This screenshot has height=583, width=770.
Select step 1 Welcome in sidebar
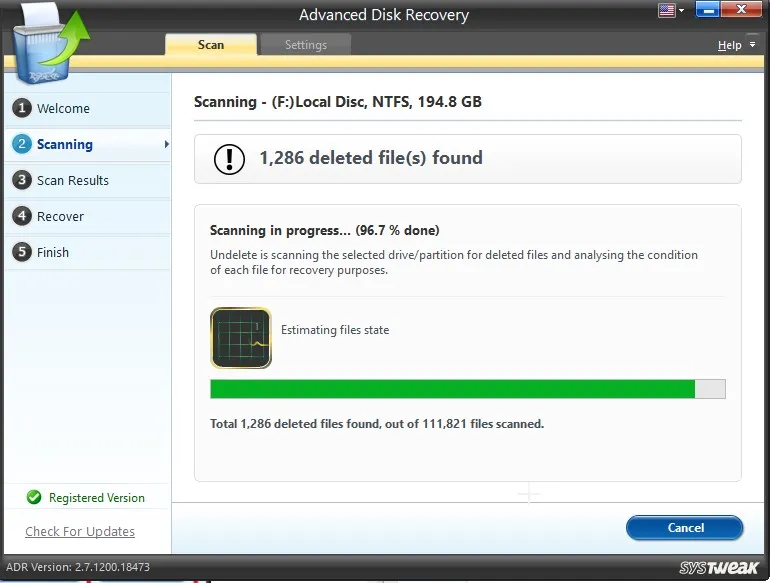(88, 109)
